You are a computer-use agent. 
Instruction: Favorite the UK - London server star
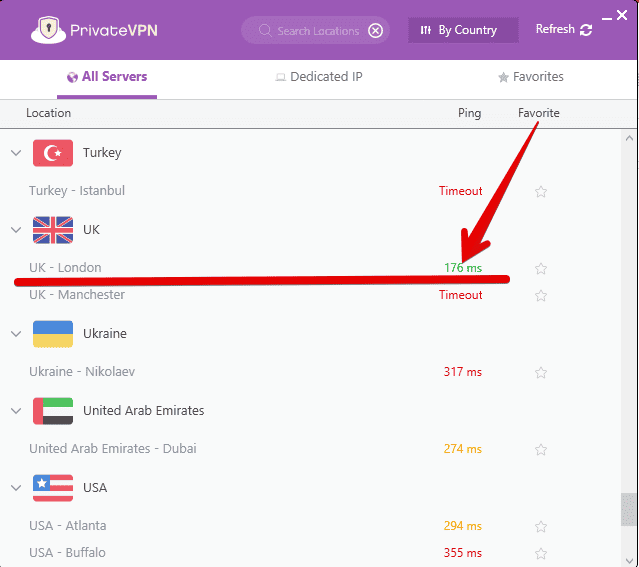click(541, 269)
